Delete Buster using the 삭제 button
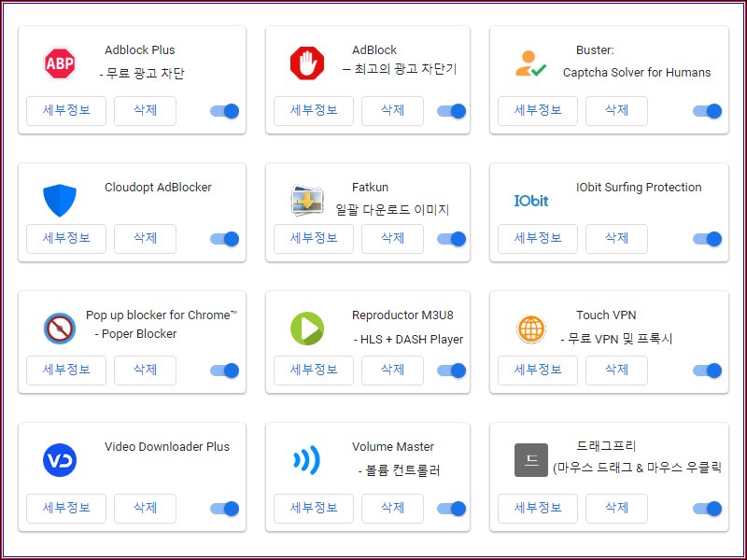The height and width of the screenshot is (560, 747). click(616, 111)
